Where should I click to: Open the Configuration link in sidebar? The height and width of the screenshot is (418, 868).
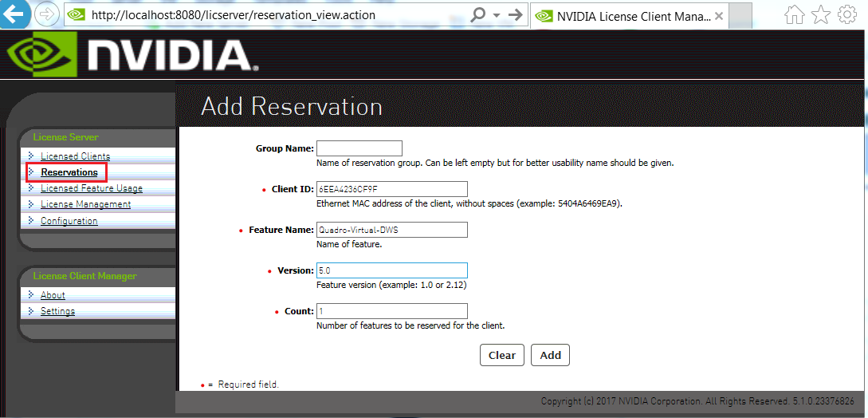[x=69, y=221]
